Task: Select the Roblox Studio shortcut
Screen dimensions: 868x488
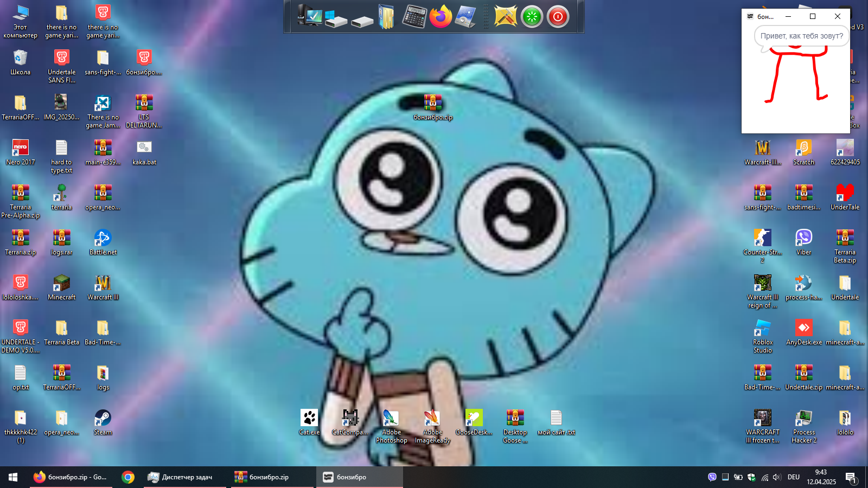Action: pyautogui.click(x=762, y=336)
